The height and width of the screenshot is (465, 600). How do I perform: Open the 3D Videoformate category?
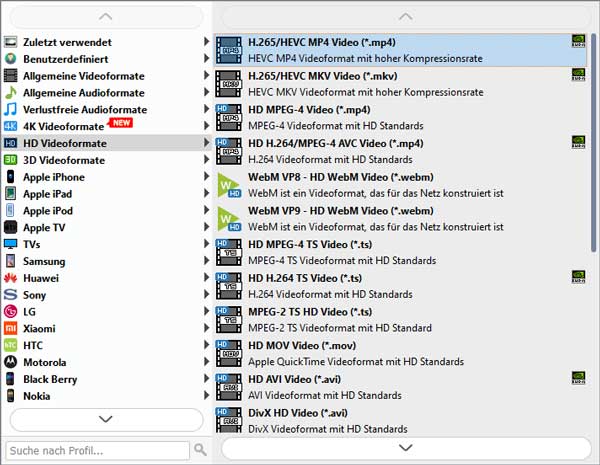[107, 160]
